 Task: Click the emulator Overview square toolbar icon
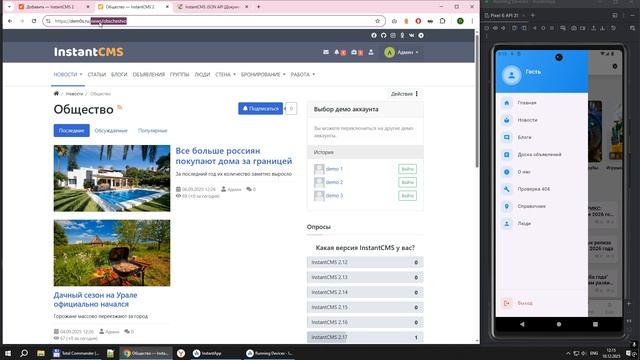coord(552,28)
